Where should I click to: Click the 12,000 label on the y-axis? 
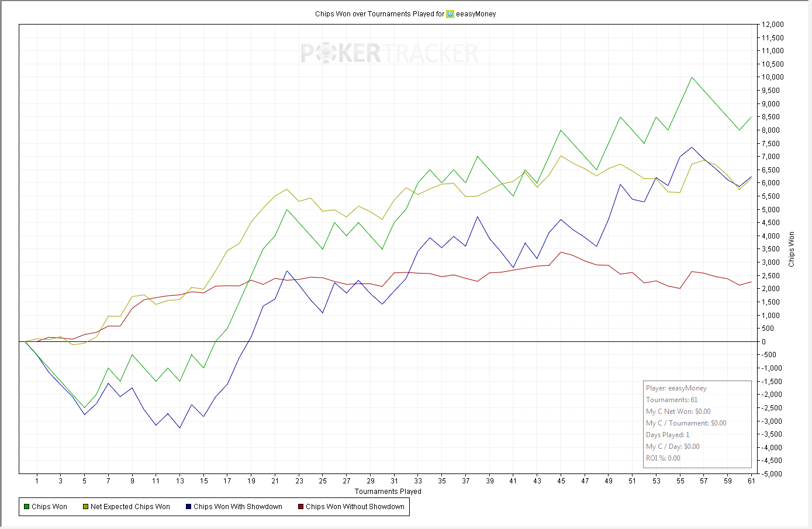click(772, 25)
